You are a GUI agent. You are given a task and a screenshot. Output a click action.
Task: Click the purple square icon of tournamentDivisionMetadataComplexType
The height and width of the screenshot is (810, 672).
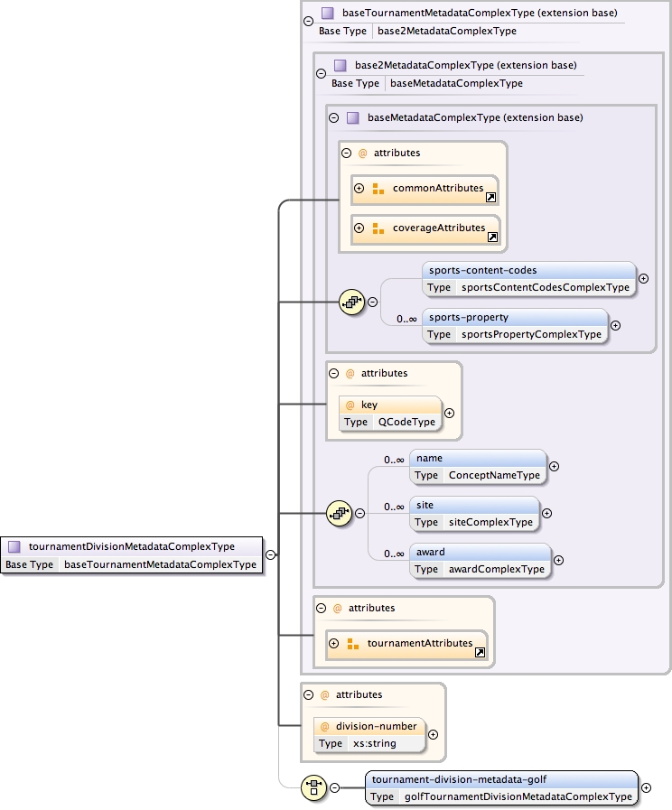click(x=14, y=546)
